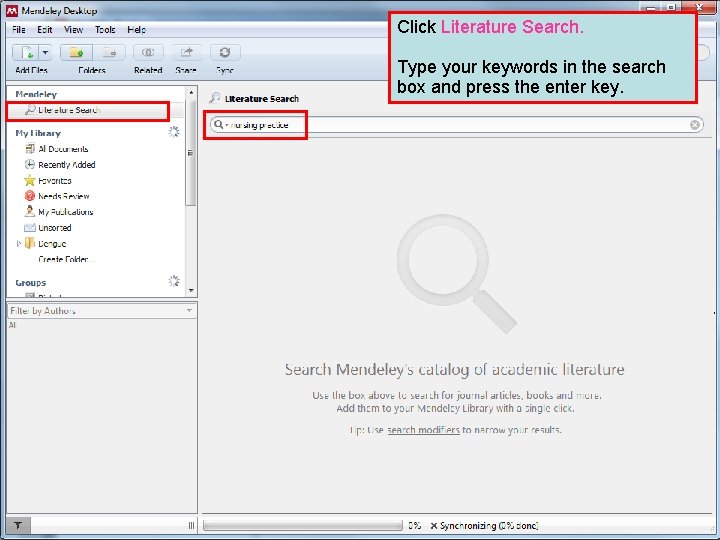Click the synchronization progress bar
720x540 pixels.
click(x=303, y=526)
